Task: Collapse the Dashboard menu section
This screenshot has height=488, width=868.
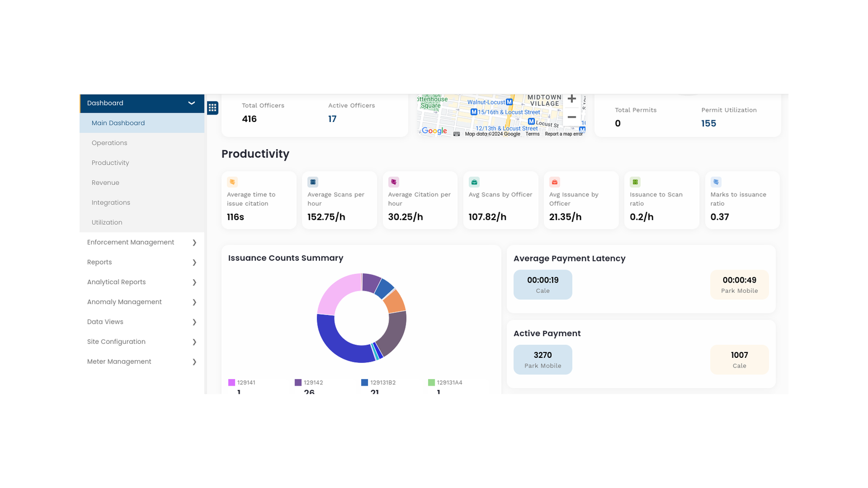Action: click(192, 103)
